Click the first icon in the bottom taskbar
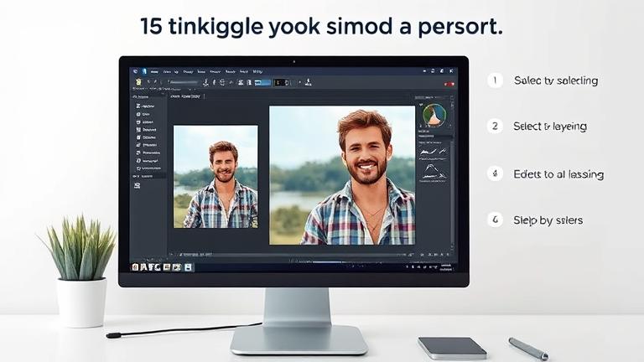 tap(135, 267)
